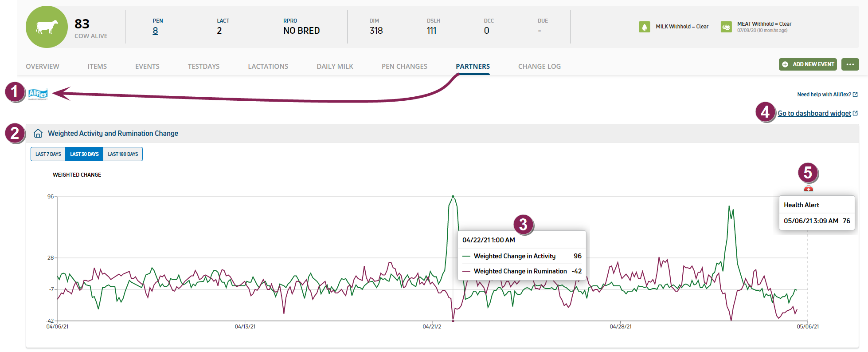Click the home icon beside chart title
868x352 pixels.
38,133
